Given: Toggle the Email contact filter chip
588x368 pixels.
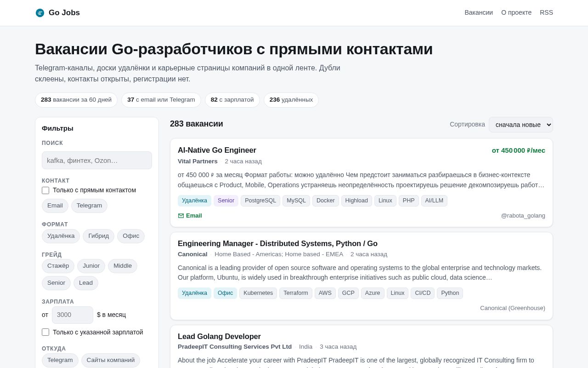Looking at the screenshot, I should (x=55, y=206).
